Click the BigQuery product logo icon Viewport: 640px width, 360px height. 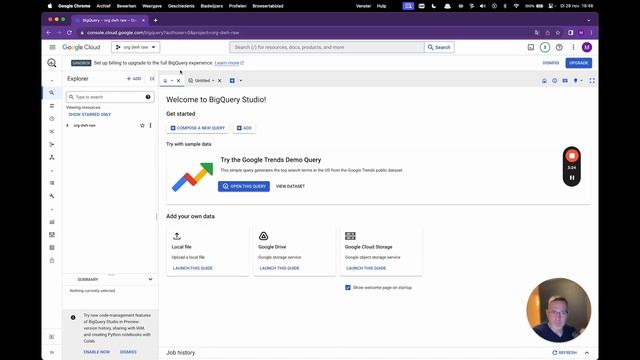pos(52,63)
